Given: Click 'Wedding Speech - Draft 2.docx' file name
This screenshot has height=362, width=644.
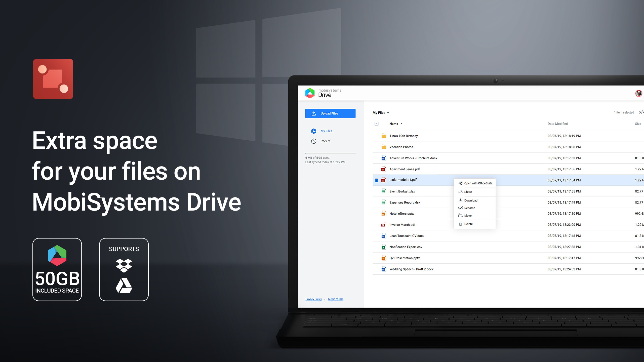Looking at the screenshot, I should click(x=412, y=269).
